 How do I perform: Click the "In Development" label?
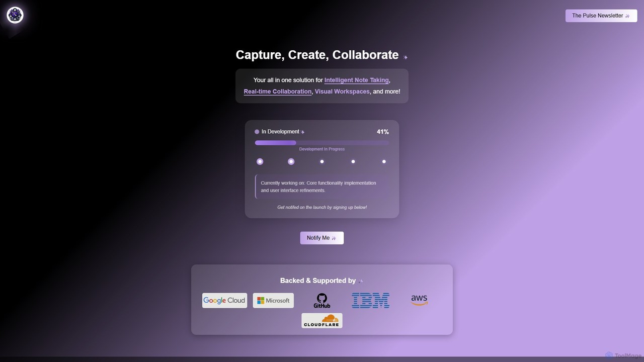(x=280, y=132)
